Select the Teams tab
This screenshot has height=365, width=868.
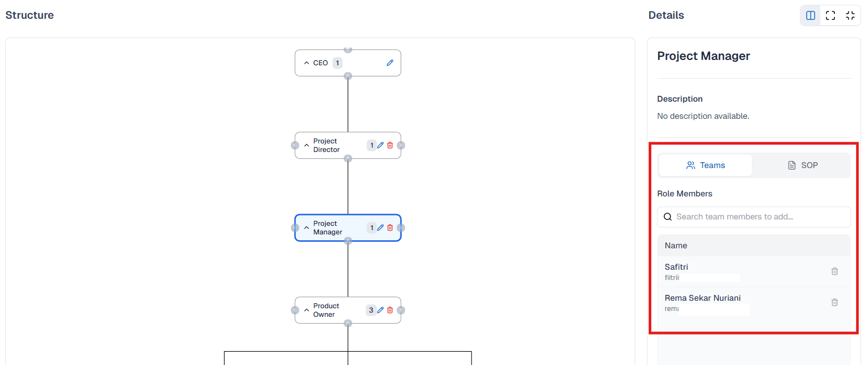pyautogui.click(x=705, y=165)
